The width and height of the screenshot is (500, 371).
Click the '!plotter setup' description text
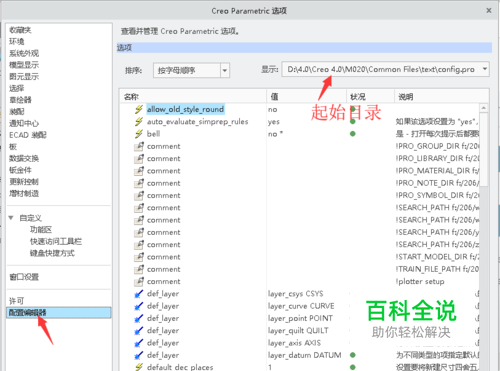tap(420, 282)
